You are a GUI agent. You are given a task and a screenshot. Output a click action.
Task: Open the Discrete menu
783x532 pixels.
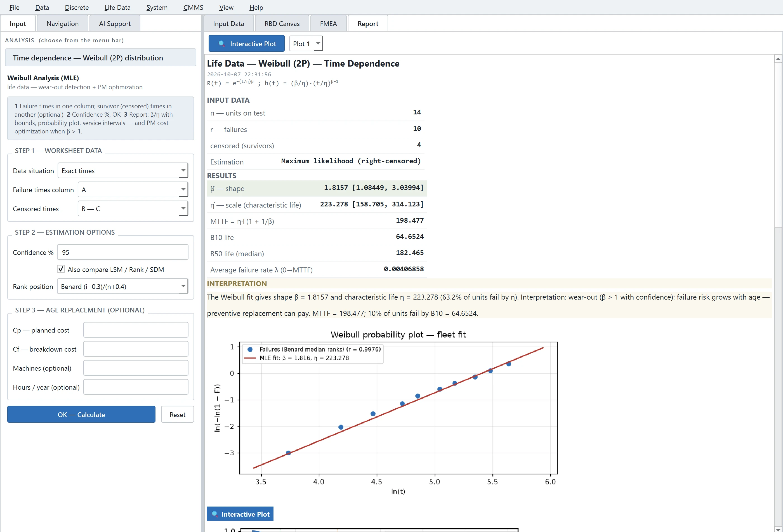point(77,8)
